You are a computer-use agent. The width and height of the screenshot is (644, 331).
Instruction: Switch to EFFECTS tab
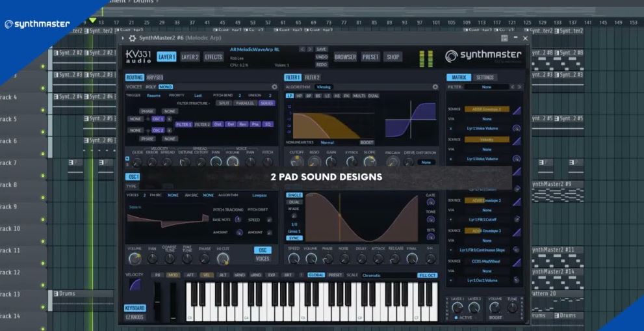pyautogui.click(x=214, y=57)
